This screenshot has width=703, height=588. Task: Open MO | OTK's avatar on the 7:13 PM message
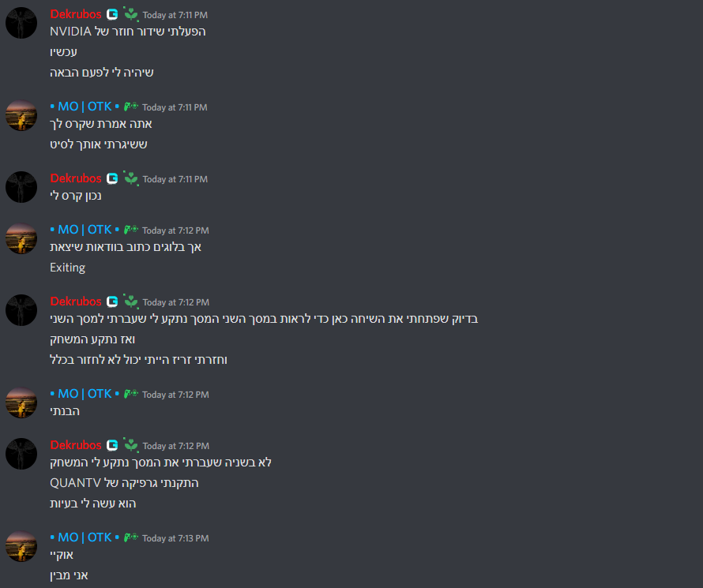click(x=21, y=546)
